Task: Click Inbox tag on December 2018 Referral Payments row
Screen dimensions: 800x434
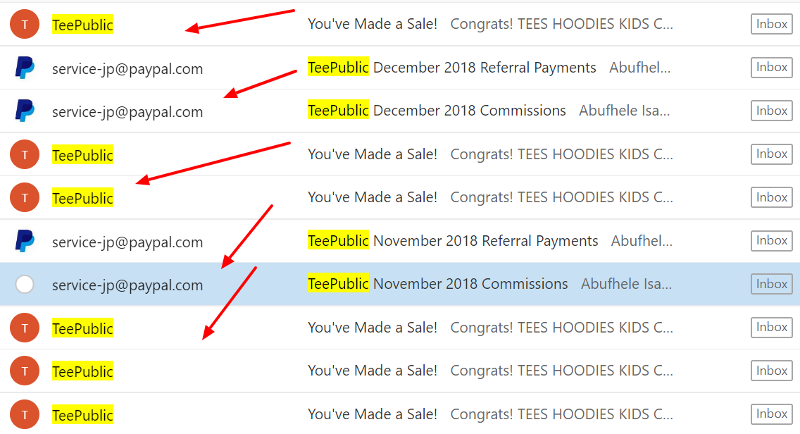Action: coord(771,67)
